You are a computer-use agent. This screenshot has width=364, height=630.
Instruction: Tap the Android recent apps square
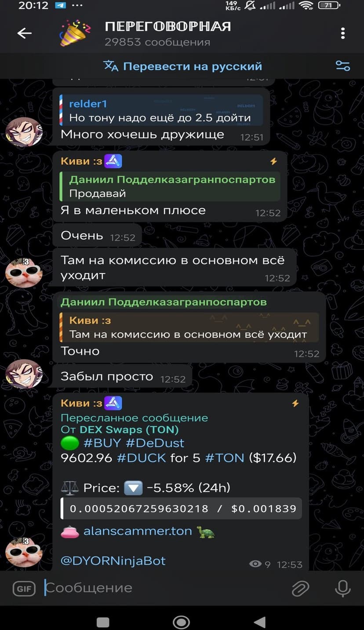(x=103, y=622)
